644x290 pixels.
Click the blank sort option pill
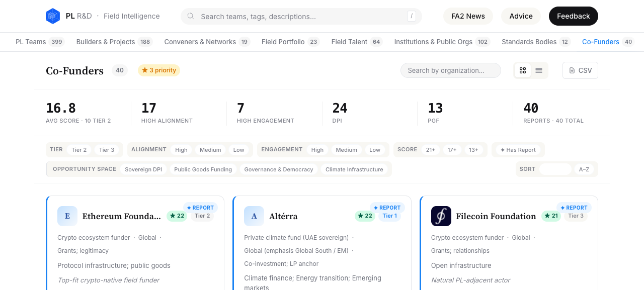point(555,169)
